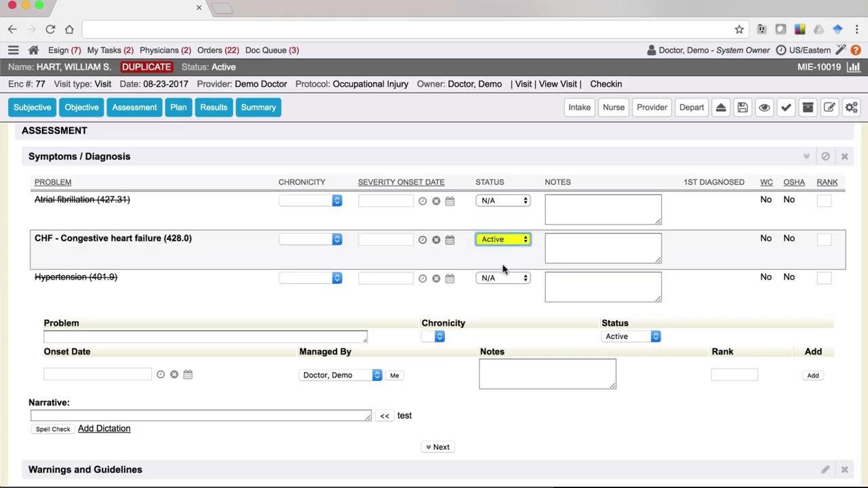Open Status dropdown for CHF row
The width and height of the screenshot is (868, 488).
coord(503,239)
